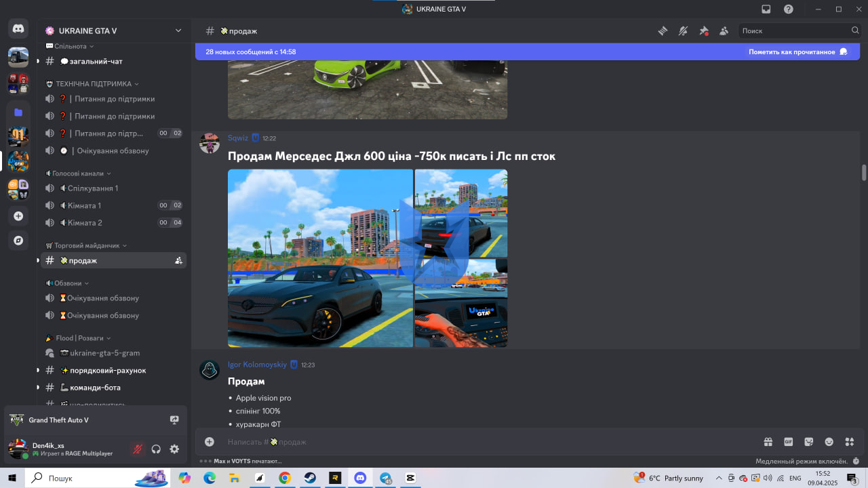Click the chat vertical scrollbar thumb
868x488 pixels.
point(863,172)
